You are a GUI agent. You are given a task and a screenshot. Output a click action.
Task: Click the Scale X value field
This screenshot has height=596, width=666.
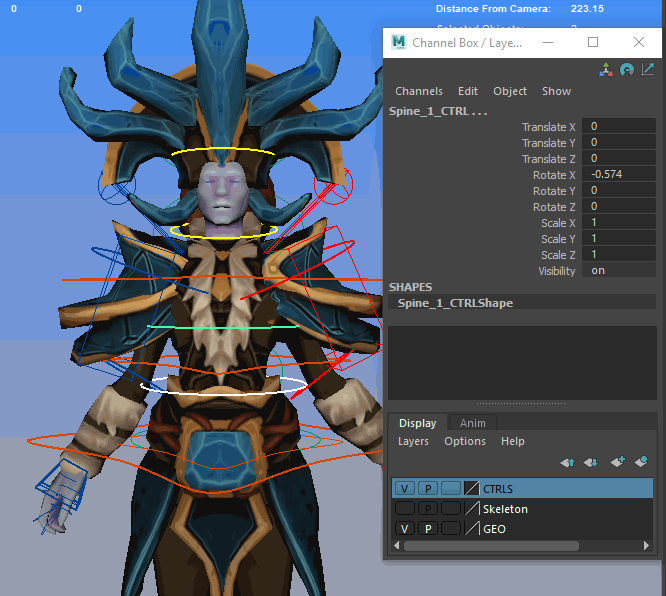(x=619, y=223)
